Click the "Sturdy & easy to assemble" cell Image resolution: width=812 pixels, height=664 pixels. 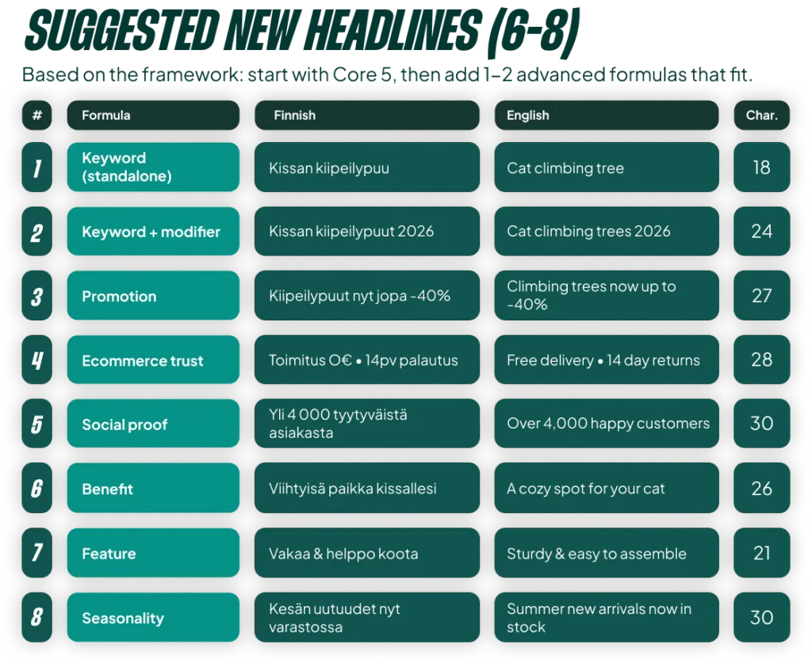[607, 553]
